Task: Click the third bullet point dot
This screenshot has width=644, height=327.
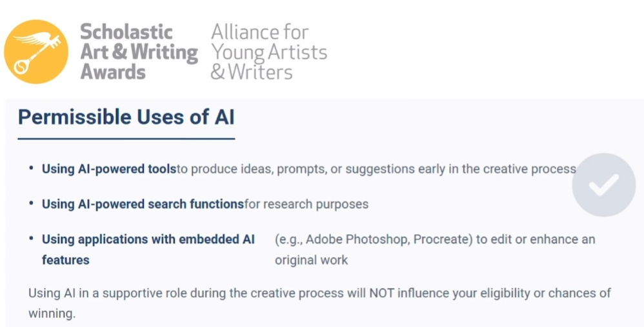Action: pyautogui.click(x=32, y=239)
